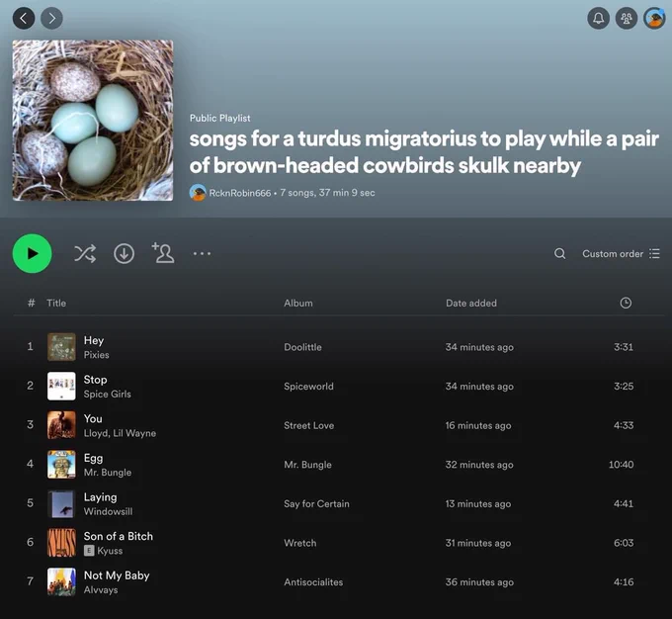Click '36 minutes ago' in the last row
Screen dimensions: 672x619
point(479,582)
